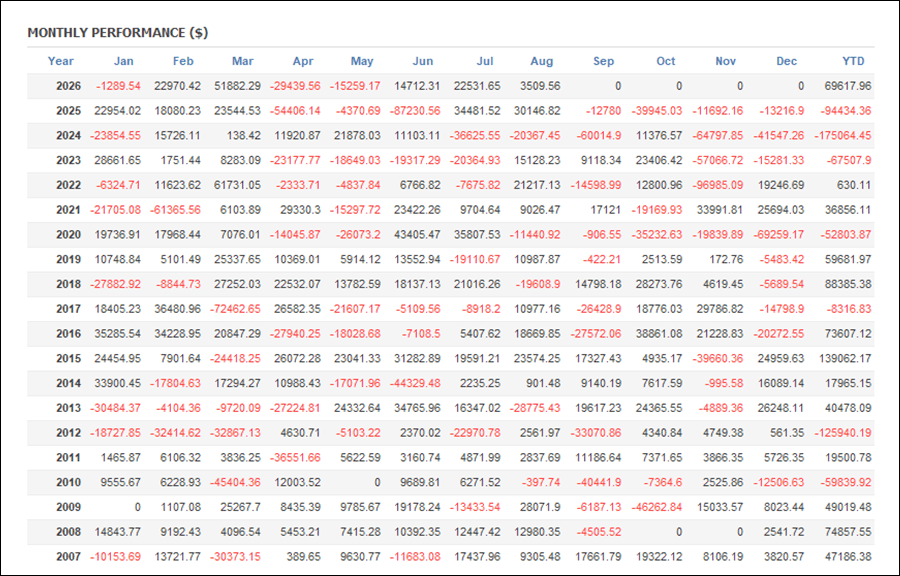
Task: Select the March 2022 value 61731.05
Action: (237, 185)
